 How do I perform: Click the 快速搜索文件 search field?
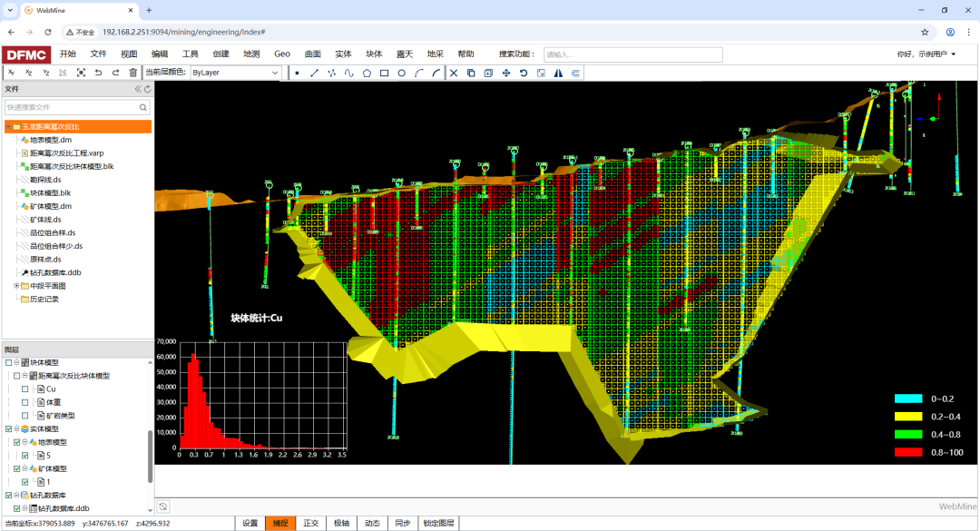pos(71,107)
